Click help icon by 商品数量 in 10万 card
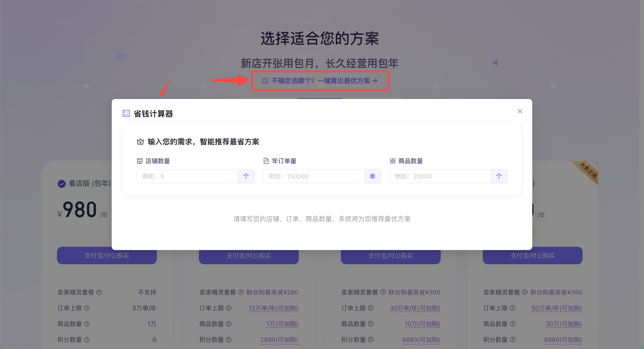Image resolution: width=644 pixels, height=349 pixels. (371, 324)
